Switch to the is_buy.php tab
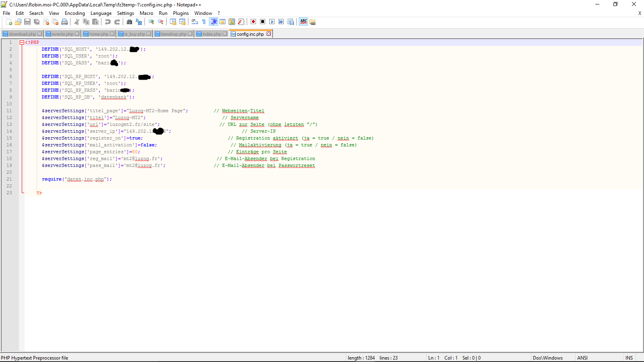 tap(135, 34)
